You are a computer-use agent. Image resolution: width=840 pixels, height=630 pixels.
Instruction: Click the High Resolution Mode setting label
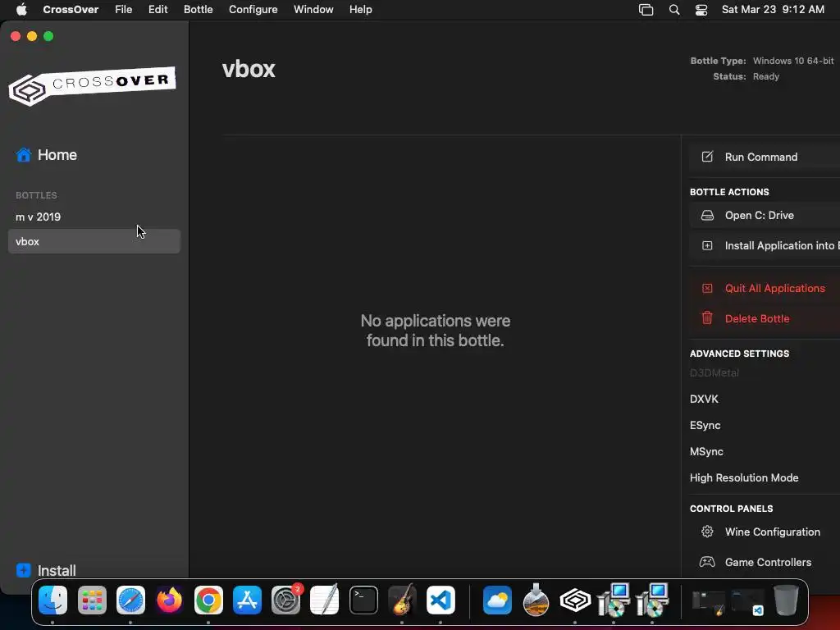[x=744, y=478]
